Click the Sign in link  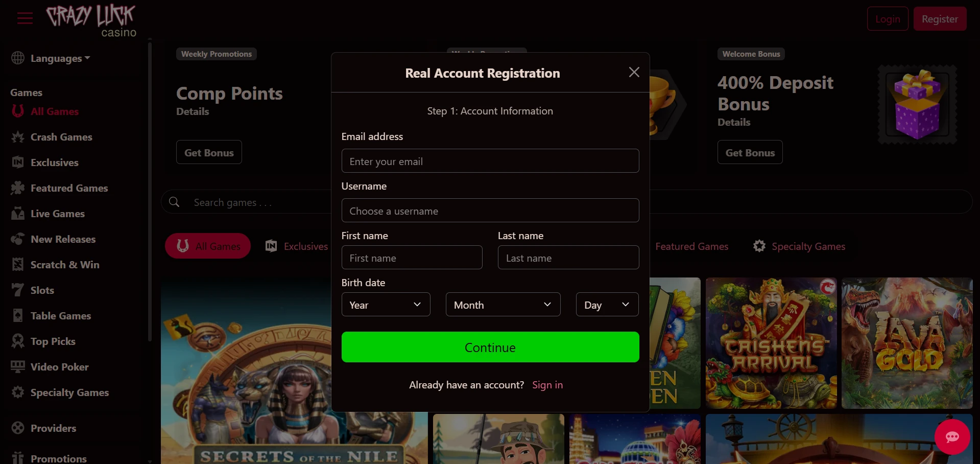[x=547, y=385]
